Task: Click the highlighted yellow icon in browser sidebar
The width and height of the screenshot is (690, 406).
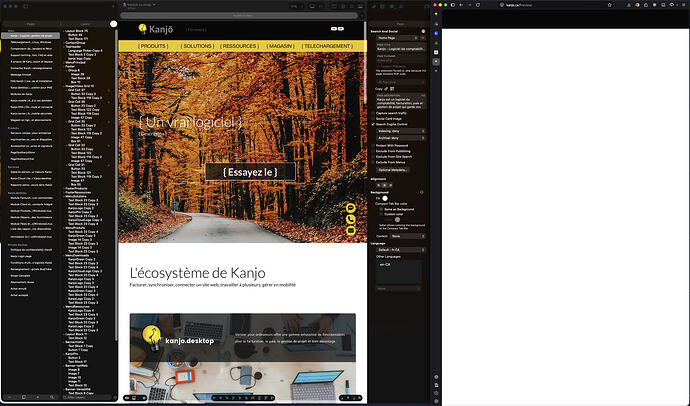Action: [x=436, y=62]
